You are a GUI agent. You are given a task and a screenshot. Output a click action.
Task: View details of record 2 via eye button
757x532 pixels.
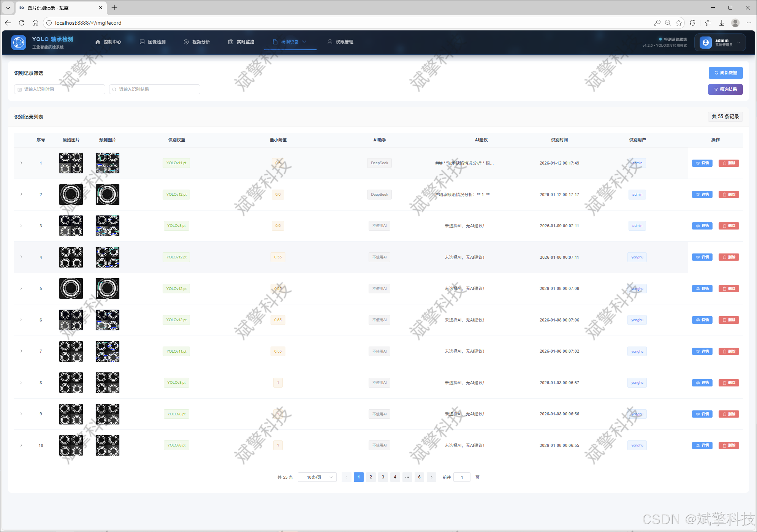point(702,195)
